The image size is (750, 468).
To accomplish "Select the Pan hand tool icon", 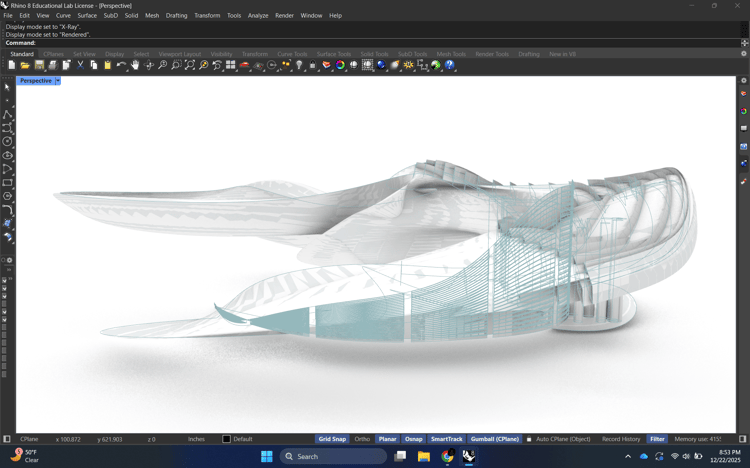I will (135, 65).
